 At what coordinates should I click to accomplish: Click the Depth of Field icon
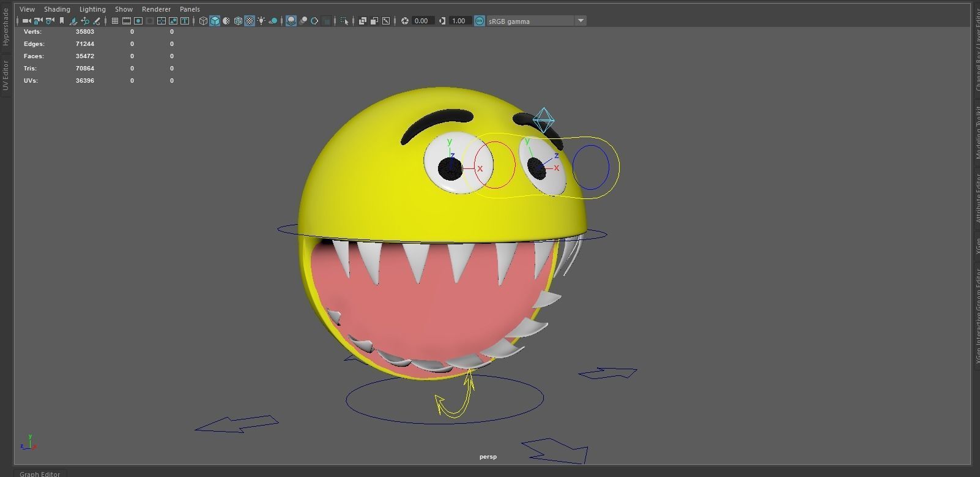tap(327, 21)
